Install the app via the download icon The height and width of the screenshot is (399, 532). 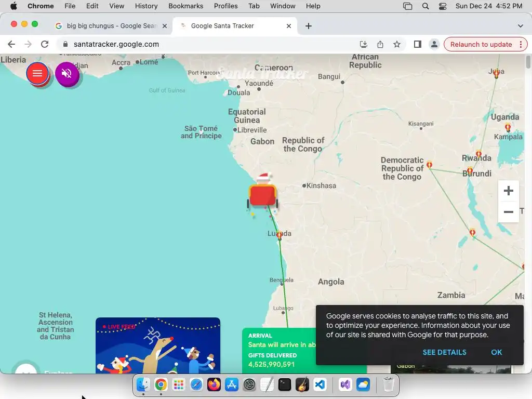[363, 44]
